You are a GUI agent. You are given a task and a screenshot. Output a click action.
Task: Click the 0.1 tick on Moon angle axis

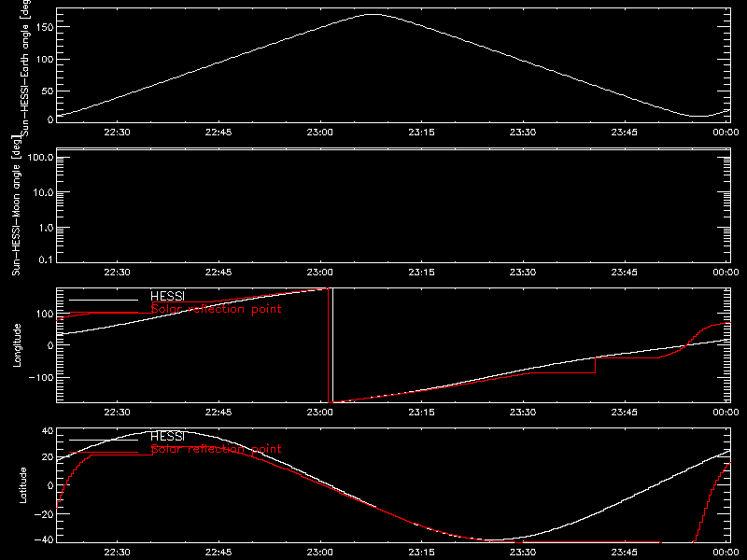tap(46, 259)
